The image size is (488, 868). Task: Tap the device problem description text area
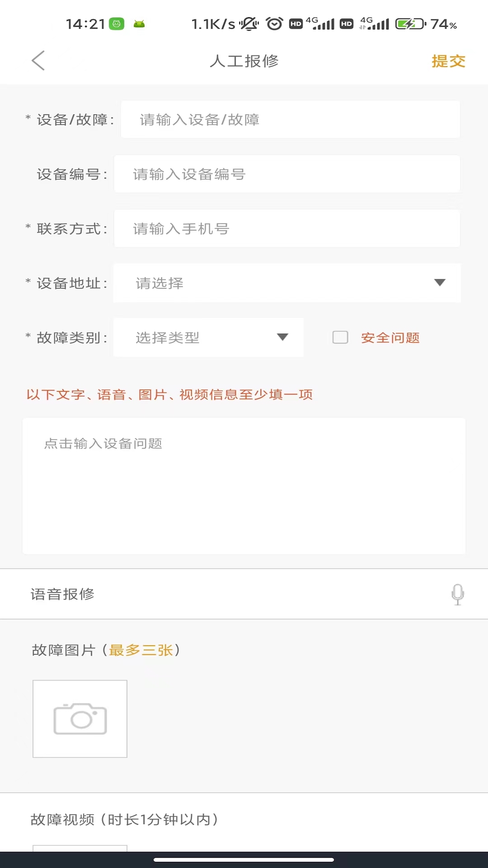pos(244,486)
